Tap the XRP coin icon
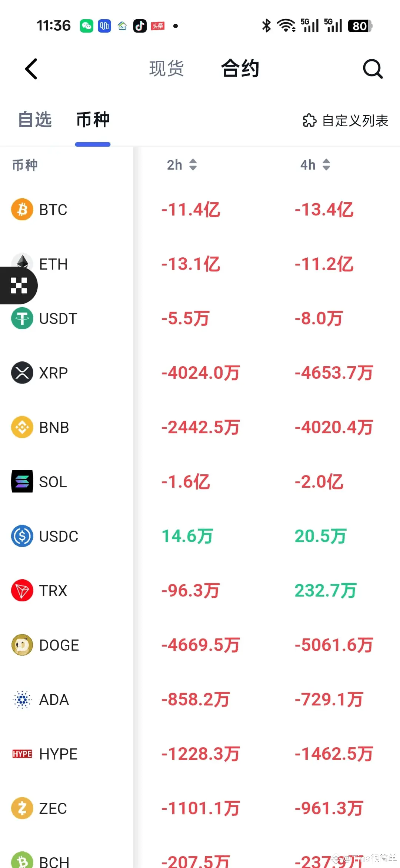This screenshot has width=400, height=868. (x=22, y=373)
